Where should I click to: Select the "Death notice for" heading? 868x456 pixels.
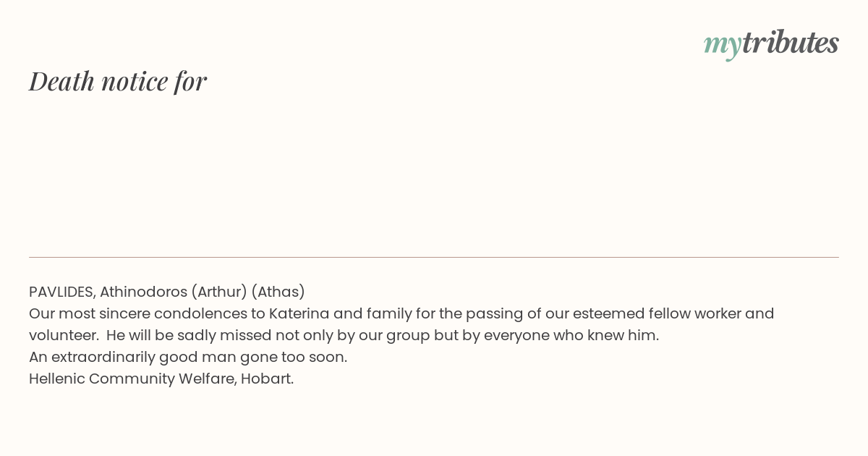click(x=118, y=81)
